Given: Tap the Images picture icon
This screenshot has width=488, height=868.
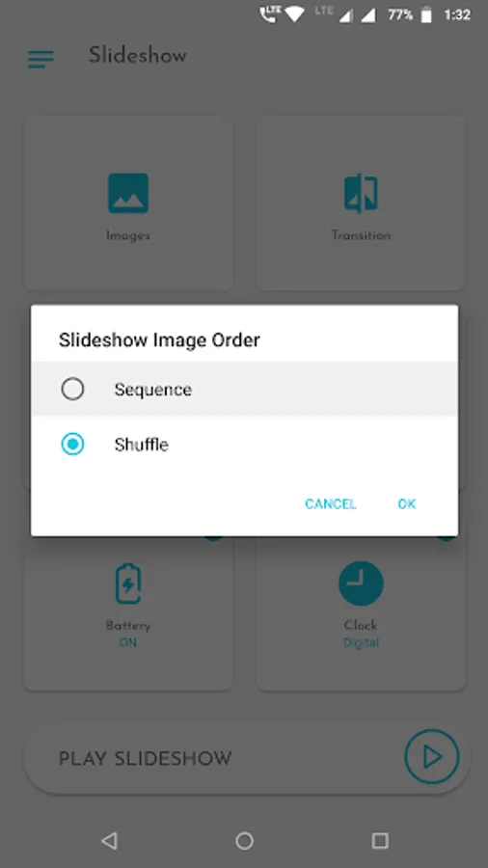Looking at the screenshot, I should pos(128,193).
